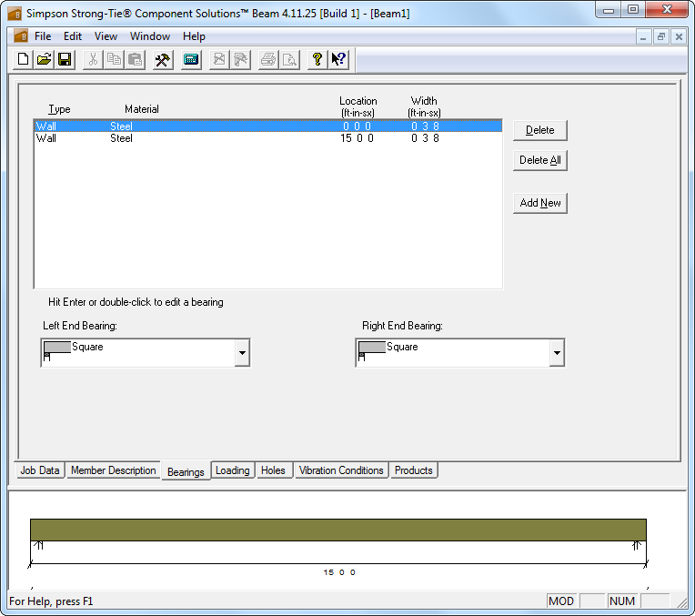Expand the Left End Bearing dropdown arrow
This screenshot has width=695, height=616.
click(242, 353)
